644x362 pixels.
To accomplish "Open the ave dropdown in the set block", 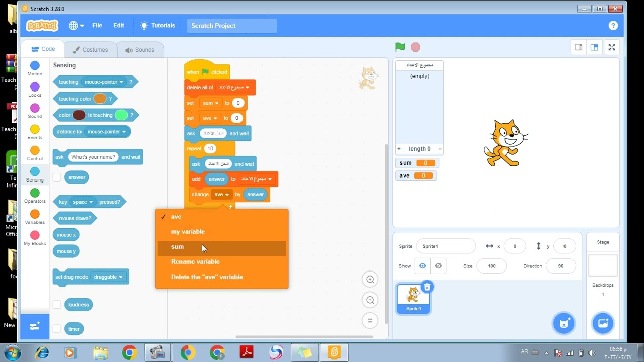I will tap(210, 118).
